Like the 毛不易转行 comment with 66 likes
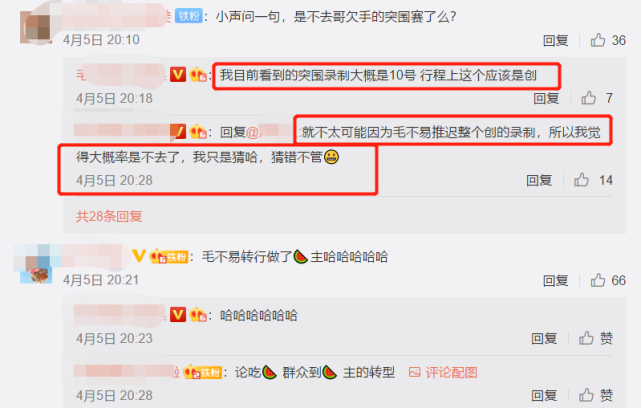641x408 pixels. tap(598, 280)
